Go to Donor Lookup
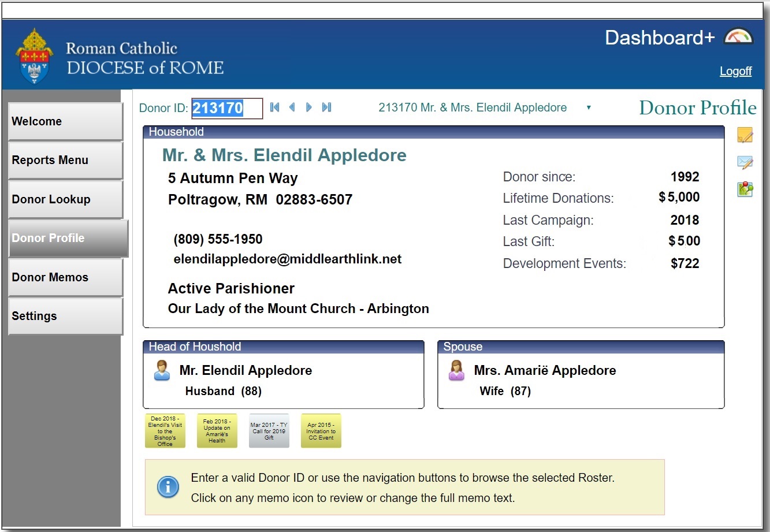770x532 pixels. (65, 199)
